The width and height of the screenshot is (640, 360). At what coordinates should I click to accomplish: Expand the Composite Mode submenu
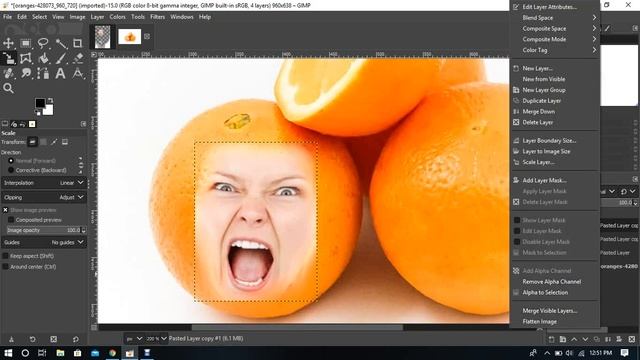[x=555, y=39]
